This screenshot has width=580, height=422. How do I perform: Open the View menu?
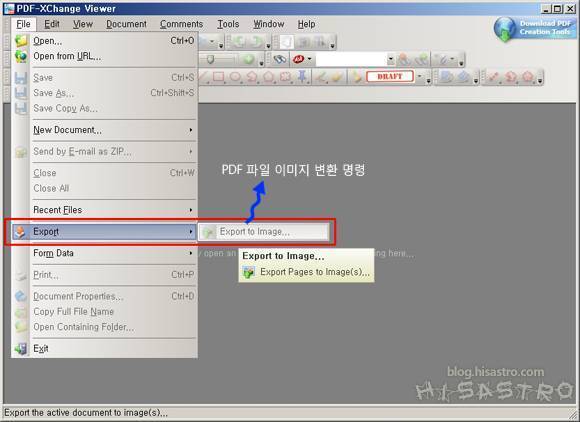pos(82,24)
